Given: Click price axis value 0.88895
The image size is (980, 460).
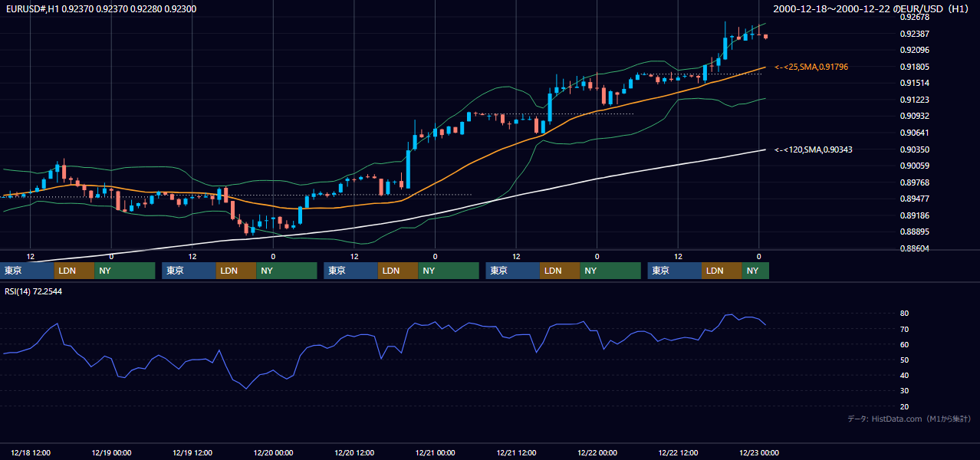Looking at the screenshot, I should tap(914, 232).
